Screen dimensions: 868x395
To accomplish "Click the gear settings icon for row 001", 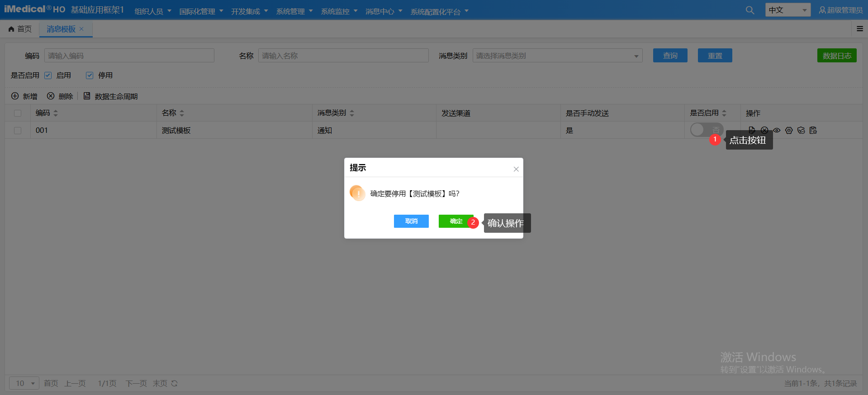I will coord(789,130).
